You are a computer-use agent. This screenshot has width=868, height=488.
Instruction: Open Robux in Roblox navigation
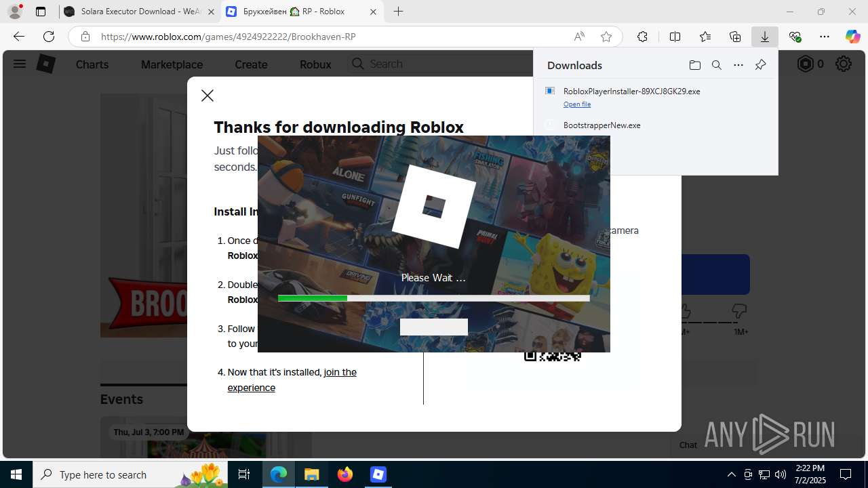click(315, 64)
